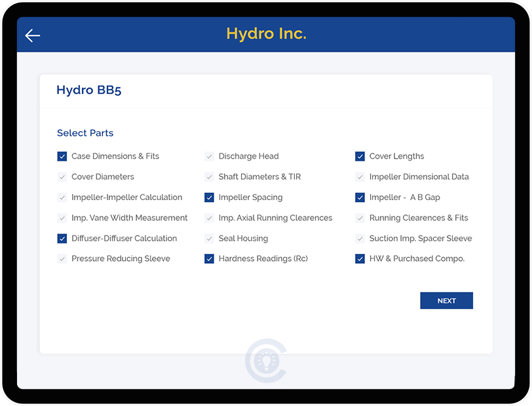532x406 pixels.
Task: Tick Suction Imp. Spacer Sleeve checkbox
Action: point(360,239)
